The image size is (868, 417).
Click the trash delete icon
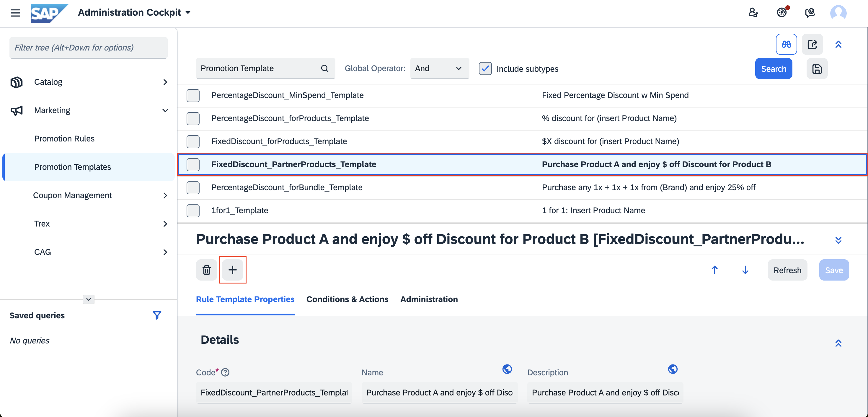point(206,270)
